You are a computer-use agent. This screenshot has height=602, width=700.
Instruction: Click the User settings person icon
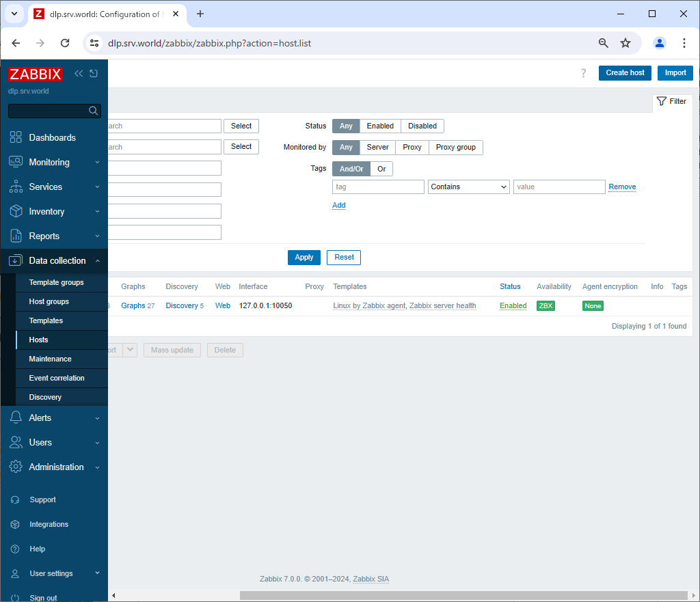[x=15, y=573]
